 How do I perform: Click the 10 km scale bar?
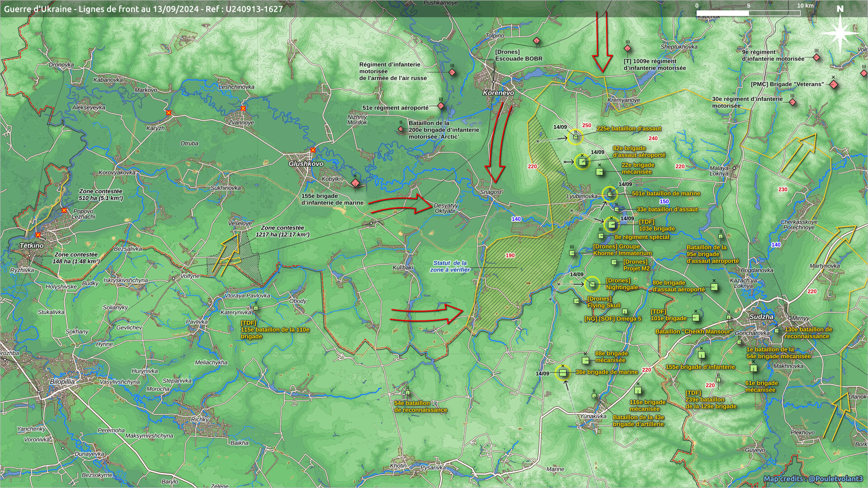[748, 13]
